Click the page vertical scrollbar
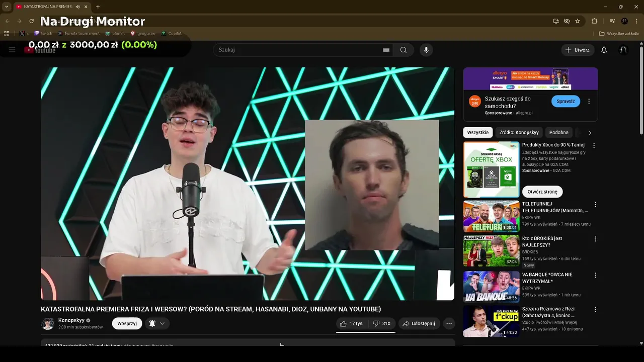The image size is (644, 362). (x=641, y=90)
